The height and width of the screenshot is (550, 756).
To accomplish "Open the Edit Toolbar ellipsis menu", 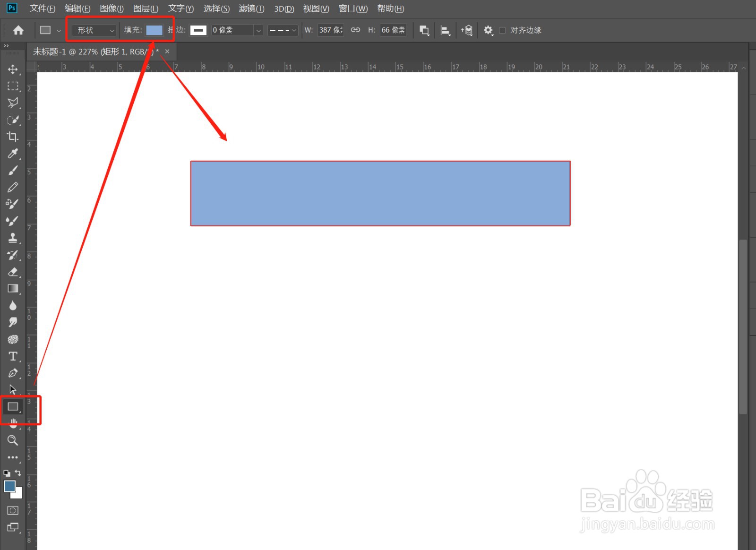I will coord(13,457).
